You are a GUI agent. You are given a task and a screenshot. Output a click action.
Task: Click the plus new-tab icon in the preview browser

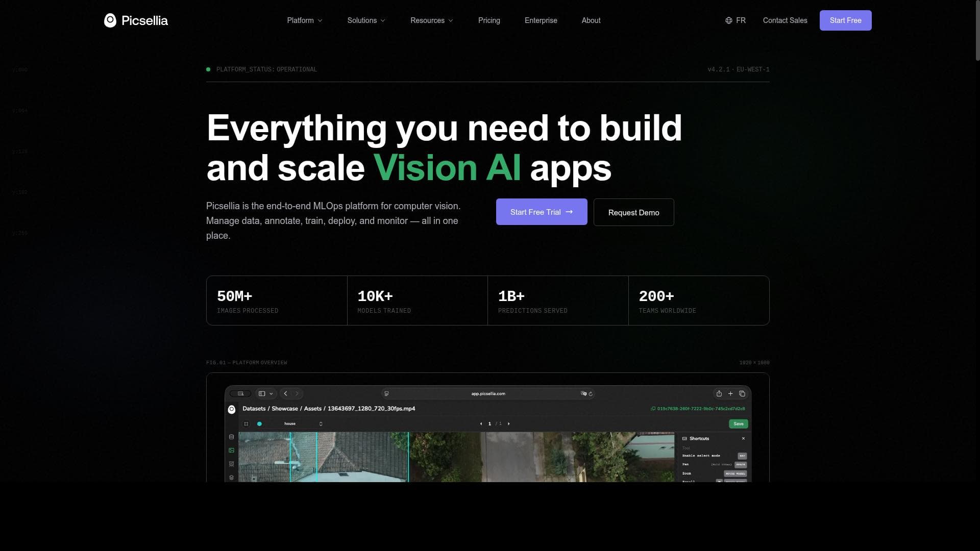click(730, 393)
